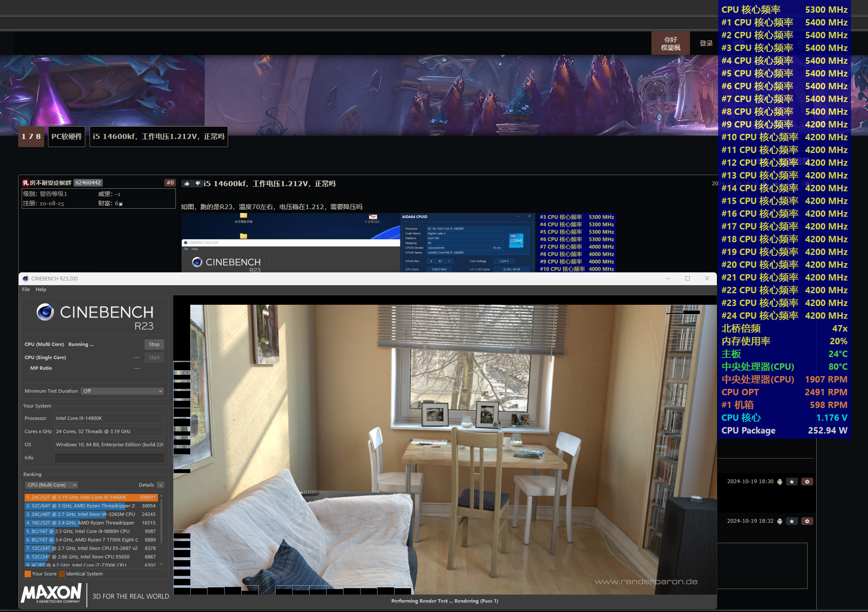The height and width of the screenshot is (612, 868).
Task: Click the Cinebench icon in window title bar
Action: pos(25,278)
